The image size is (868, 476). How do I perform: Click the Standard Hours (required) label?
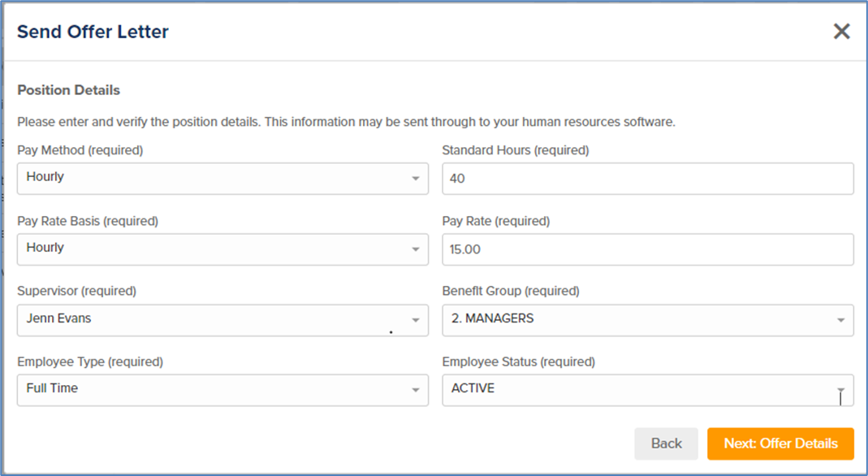tap(516, 150)
